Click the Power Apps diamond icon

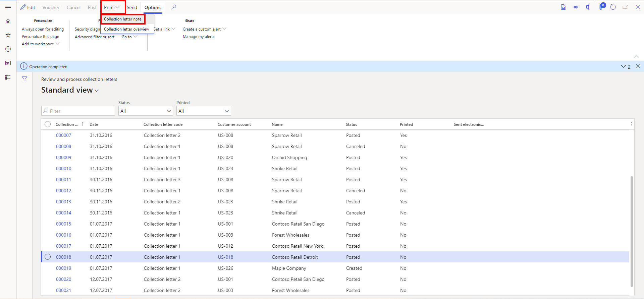(576, 7)
